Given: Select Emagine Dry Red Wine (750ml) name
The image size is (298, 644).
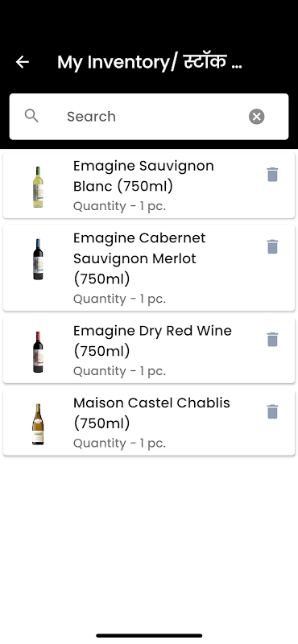Looking at the screenshot, I should click(x=152, y=341).
